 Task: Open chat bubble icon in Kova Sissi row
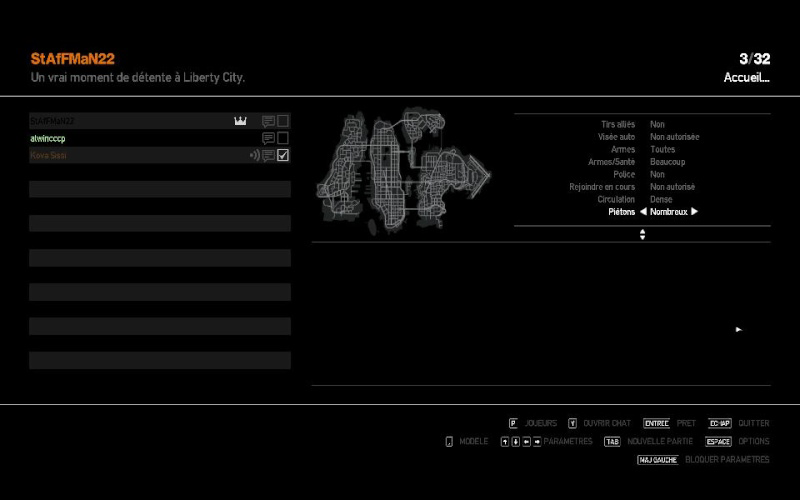[268, 156]
